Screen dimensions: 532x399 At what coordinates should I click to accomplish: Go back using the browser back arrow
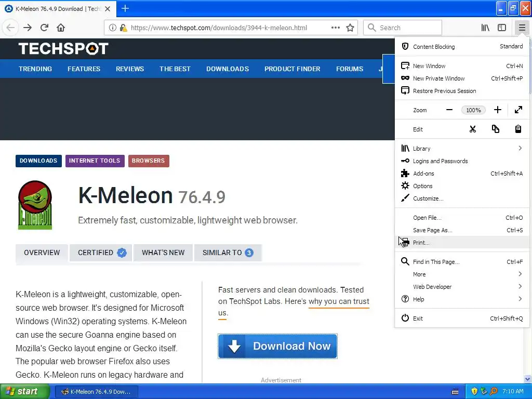coord(10,28)
